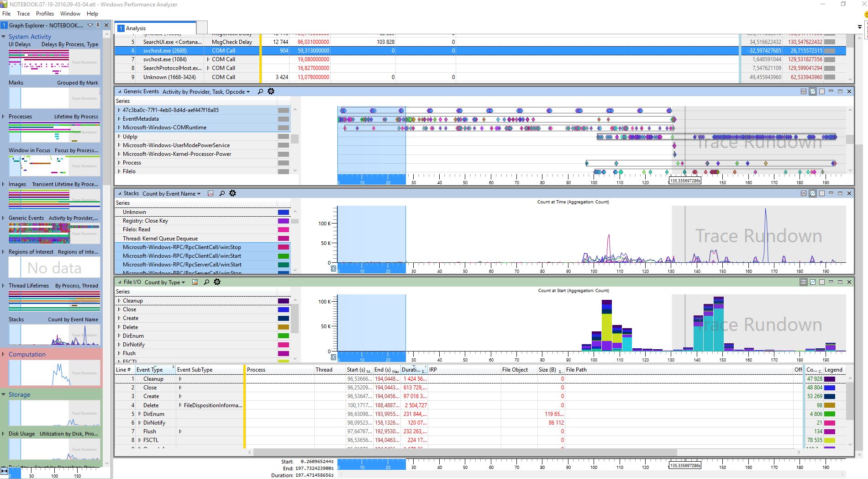Open the Trace menu
The height and width of the screenshot is (479, 868).
click(x=23, y=14)
